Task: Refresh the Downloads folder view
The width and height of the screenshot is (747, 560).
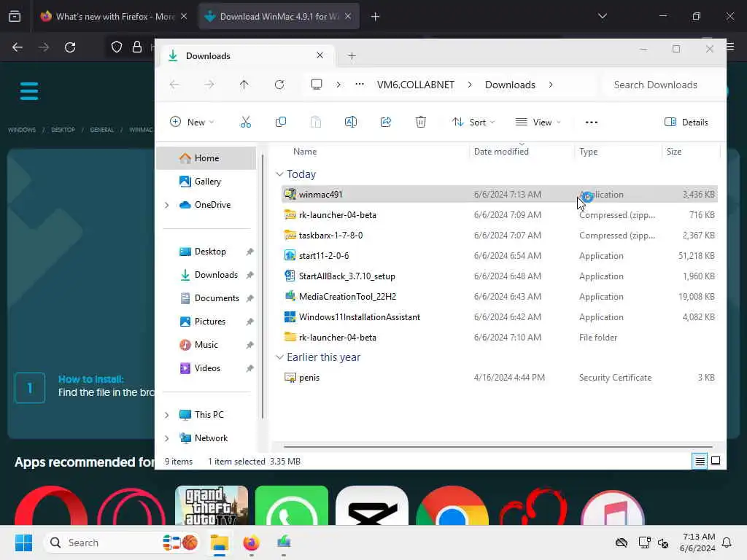Action: (279, 85)
